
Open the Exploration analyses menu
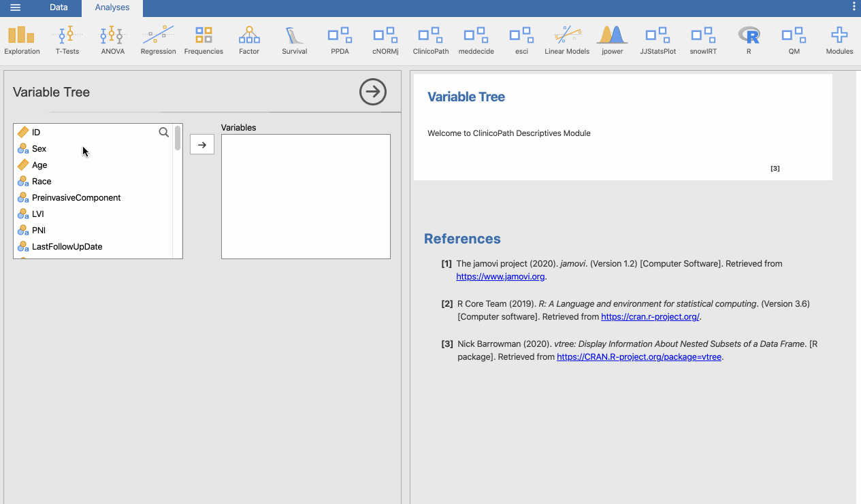click(x=22, y=41)
